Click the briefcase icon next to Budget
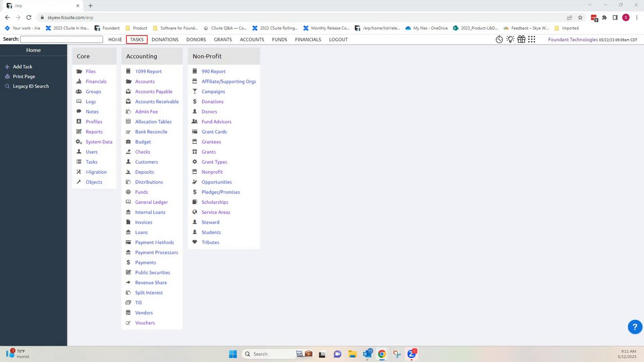This screenshot has height=362, width=644. (128, 142)
